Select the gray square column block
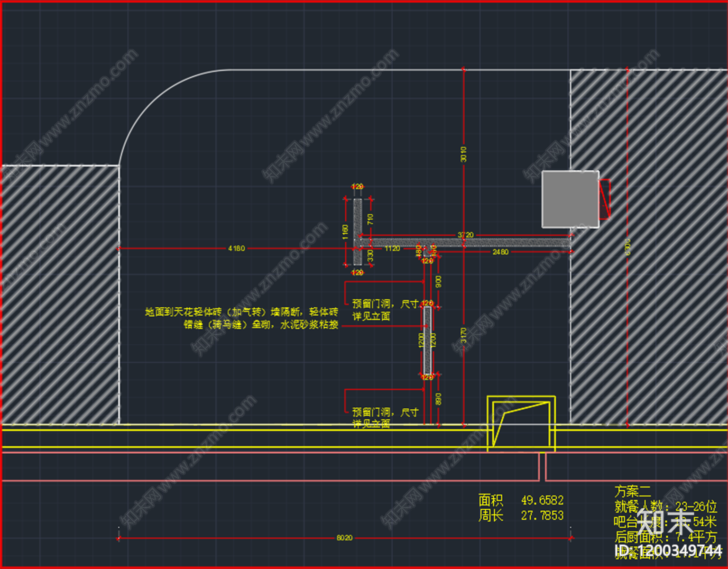Image resolution: width=728 pixels, height=569 pixels. (571, 199)
